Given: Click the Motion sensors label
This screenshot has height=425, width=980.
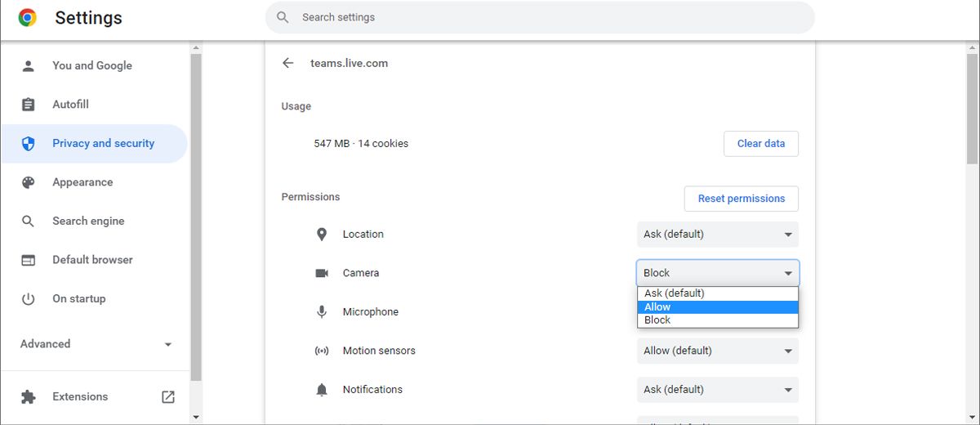Looking at the screenshot, I should 379,351.
